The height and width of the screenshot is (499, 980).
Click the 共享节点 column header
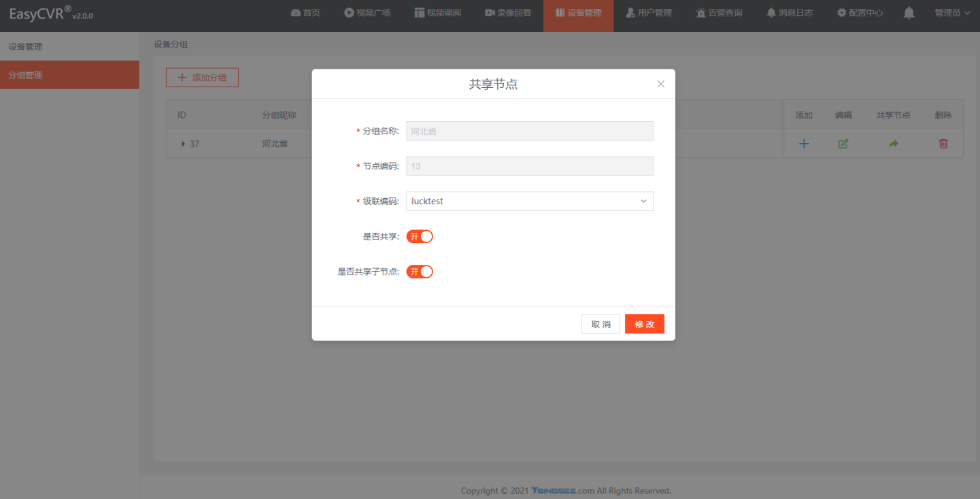coord(894,115)
